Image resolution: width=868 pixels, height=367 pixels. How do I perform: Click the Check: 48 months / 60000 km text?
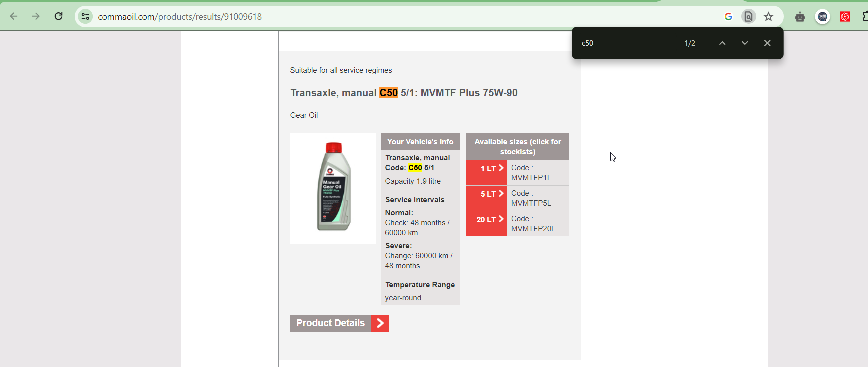click(x=417, y=228)
